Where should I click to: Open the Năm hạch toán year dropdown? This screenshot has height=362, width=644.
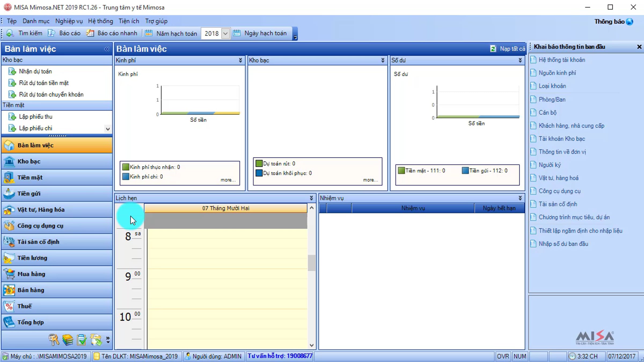[225, 34]
